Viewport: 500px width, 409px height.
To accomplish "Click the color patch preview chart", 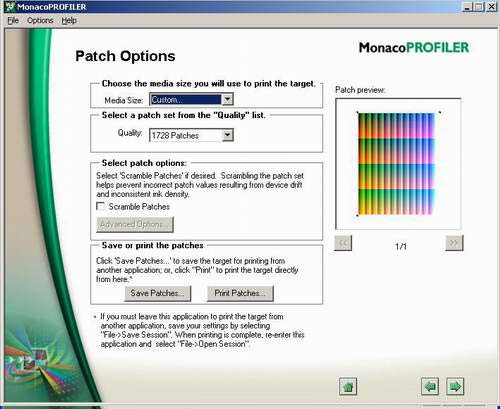I will 396,164.
